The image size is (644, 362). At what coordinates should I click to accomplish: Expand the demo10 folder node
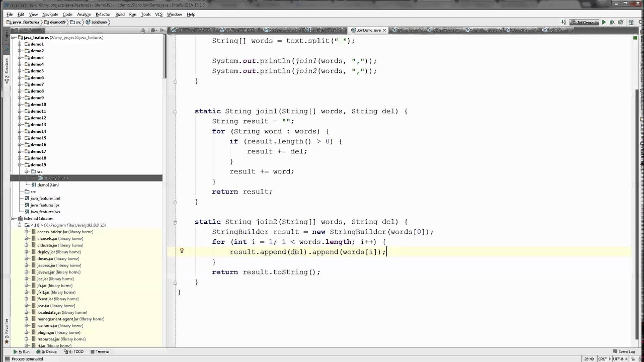click(x=20, y=105)
